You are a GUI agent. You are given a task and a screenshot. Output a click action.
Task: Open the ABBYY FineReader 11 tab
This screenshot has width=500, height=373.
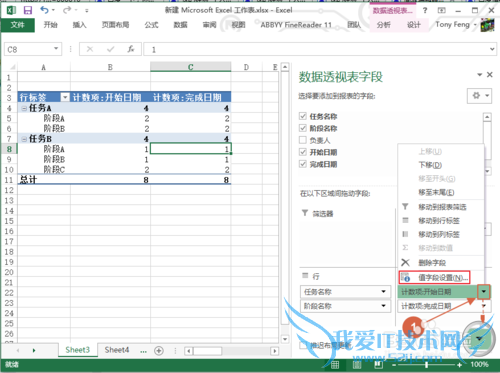point(296,25)
